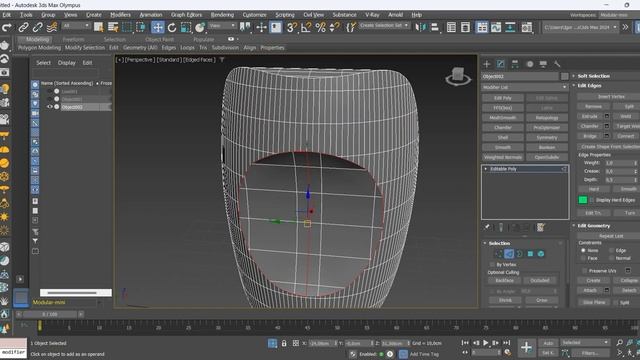Screen dimensions: 640x360
Task: Expand the Editable Poly stack entry
Action: pyautogui.click(x=486, y=169)
